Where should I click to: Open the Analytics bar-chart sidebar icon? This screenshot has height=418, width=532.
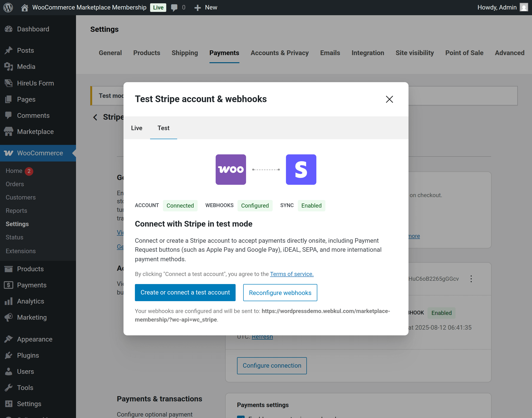click(x=9, y=301)
